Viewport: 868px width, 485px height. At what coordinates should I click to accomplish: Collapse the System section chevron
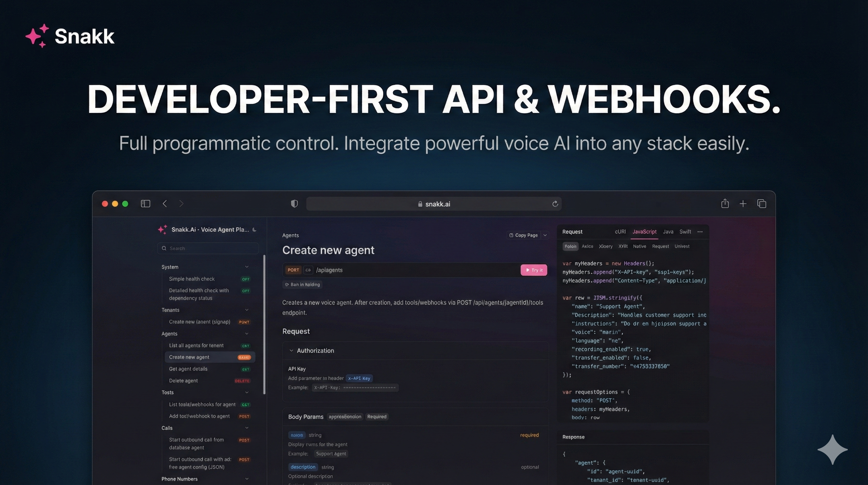point(247,267)
